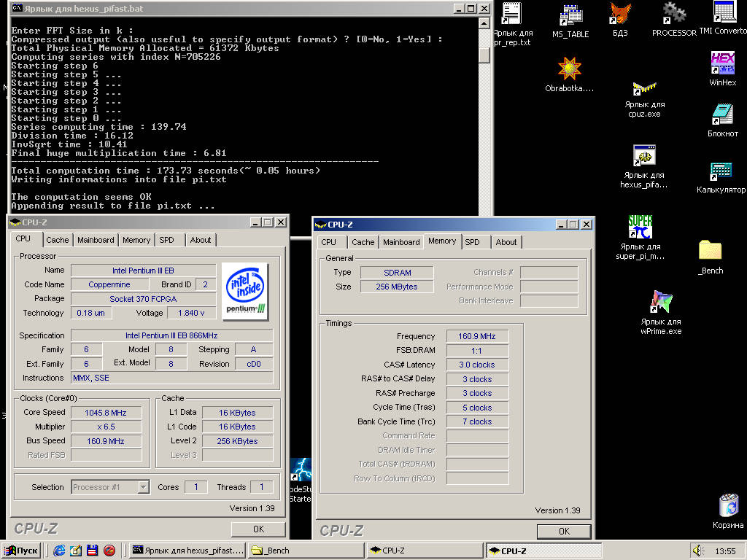Open Cache tab in right CPU-Z window
747x560 pixels.
pyautogui.click(x=363, y=242)
